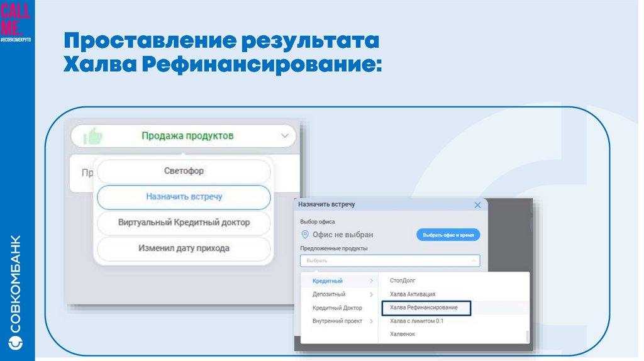
Task: Select Виртуальный Кредитный доктор option
Action: pyautogui.click(x=184, y=223)
